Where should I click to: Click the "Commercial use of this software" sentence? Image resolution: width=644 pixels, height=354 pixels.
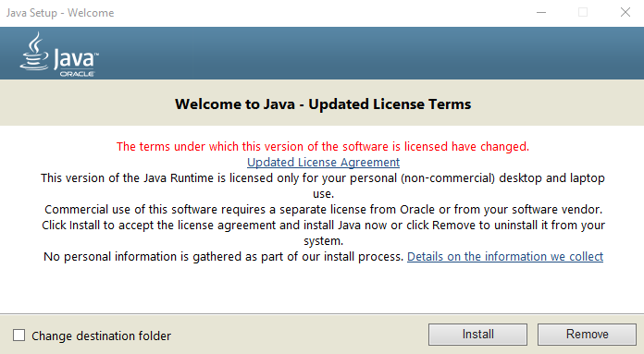pos(323,210)
